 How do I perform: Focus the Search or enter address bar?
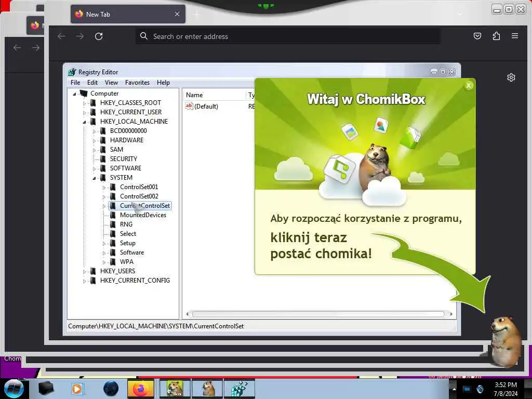coord(288,36)
